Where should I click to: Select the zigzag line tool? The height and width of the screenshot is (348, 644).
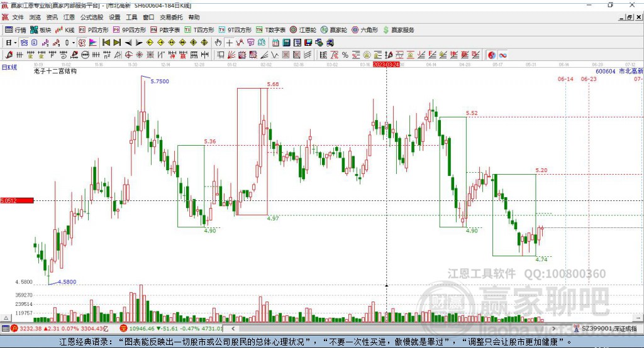(x=274, y=55)
